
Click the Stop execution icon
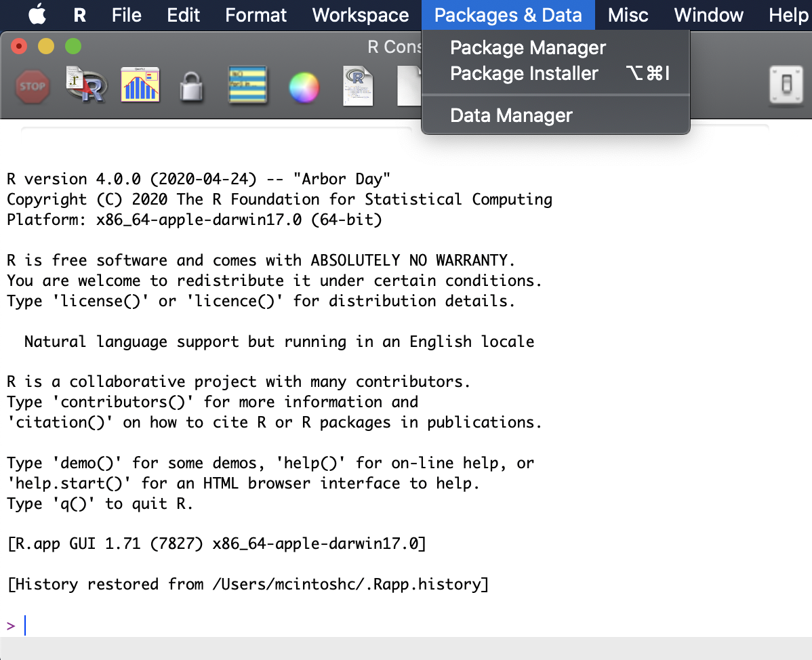(32, 87)
